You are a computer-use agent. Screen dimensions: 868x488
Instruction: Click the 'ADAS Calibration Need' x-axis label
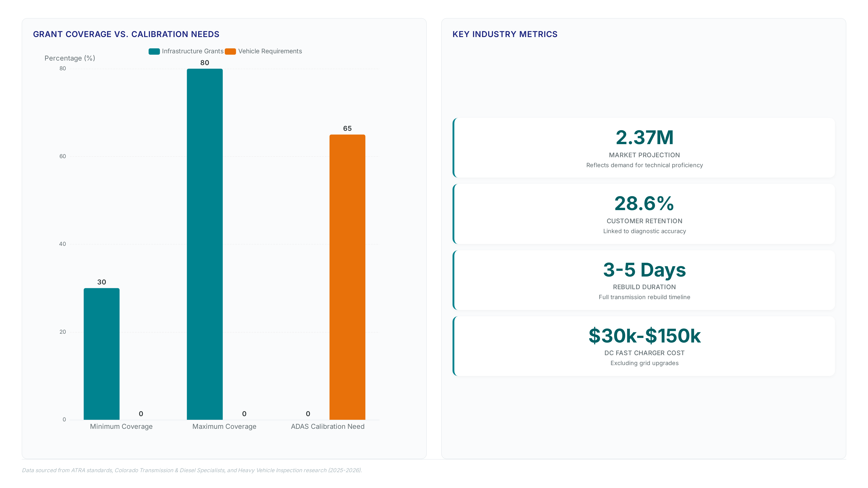328,426
